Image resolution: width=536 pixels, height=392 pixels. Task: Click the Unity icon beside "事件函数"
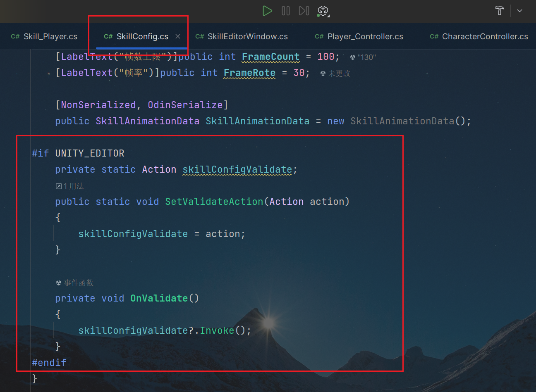(x=59, y=283)
